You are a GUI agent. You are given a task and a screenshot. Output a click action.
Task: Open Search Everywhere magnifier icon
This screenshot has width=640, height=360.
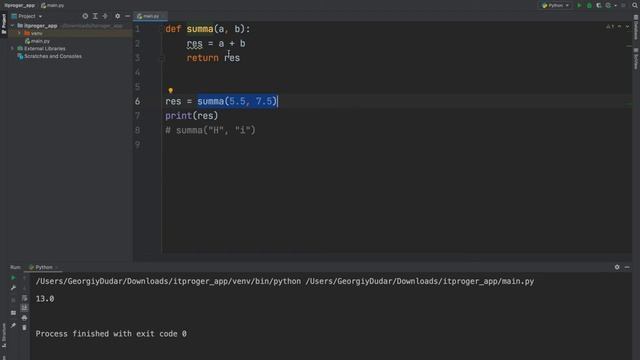[635, 5]
